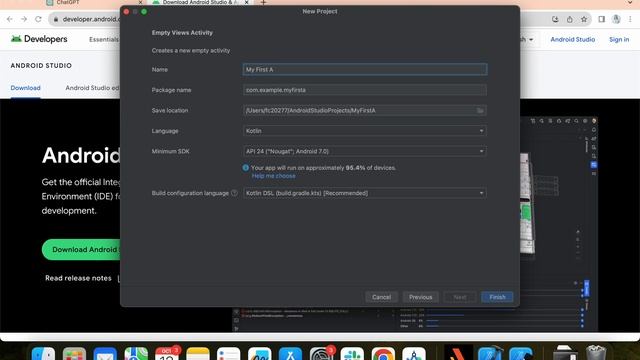The height and width of the screenshot is (360, 640).
Task: Open Chrome side panel icon
Action: point(601,19)
